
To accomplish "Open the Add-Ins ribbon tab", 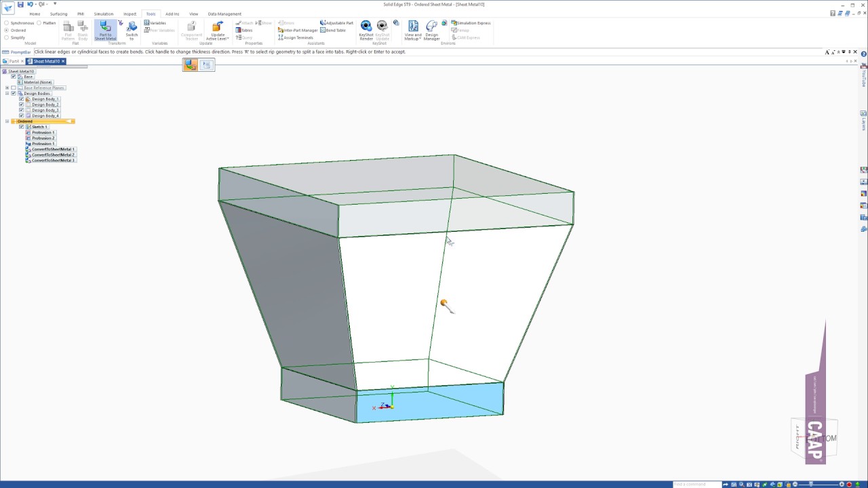I will [172, 14].
